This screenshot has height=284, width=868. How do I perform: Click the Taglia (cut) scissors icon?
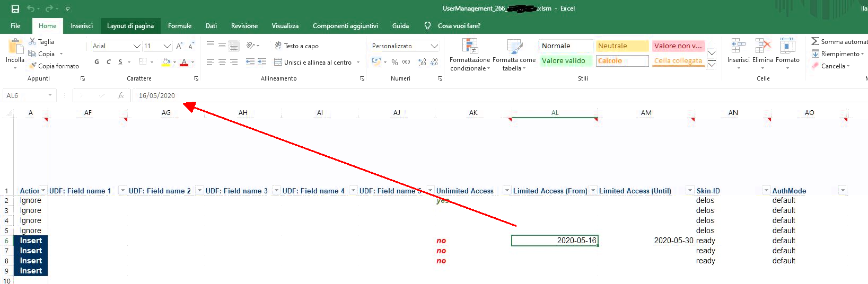point(33,41)
